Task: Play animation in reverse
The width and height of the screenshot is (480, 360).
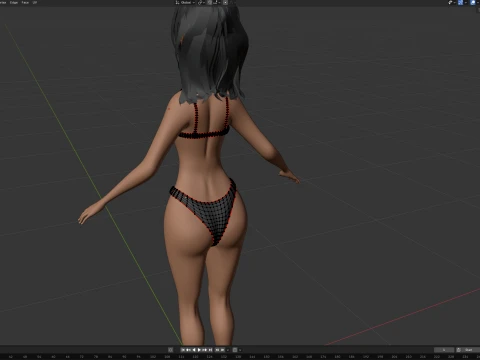Action: 194,350
